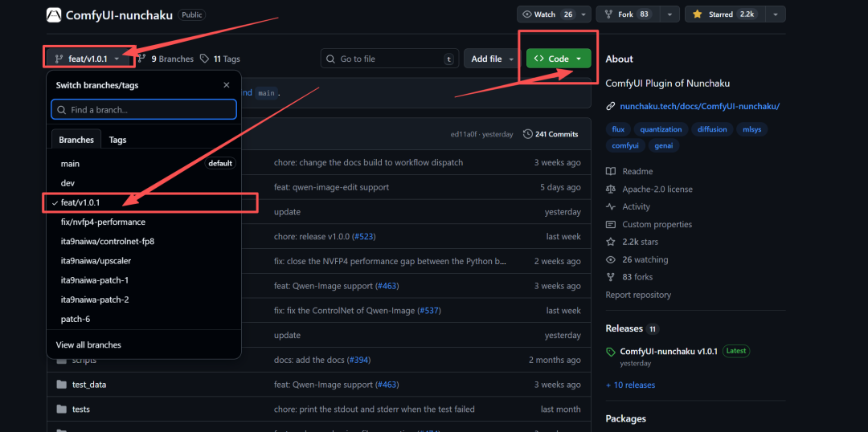Select the ita9naiwa-patch-2 branch
This screenshot has height=432, width=868.
[144, 300]
